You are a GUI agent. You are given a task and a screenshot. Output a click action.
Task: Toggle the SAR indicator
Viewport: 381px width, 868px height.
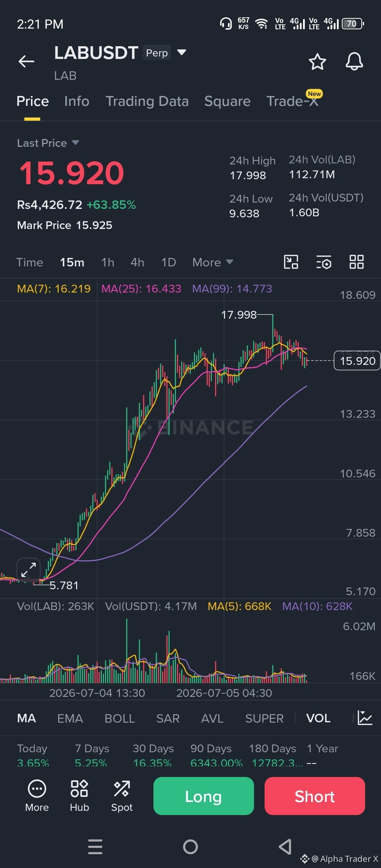[168, 718]
